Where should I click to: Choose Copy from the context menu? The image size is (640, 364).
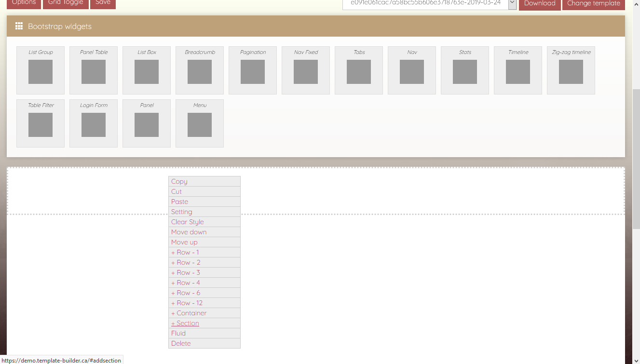point(179,181)
